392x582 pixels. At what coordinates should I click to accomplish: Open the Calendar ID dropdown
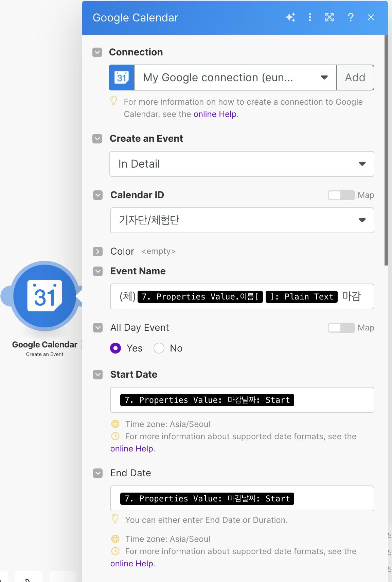pyautogui.click(x=242, y=220)
